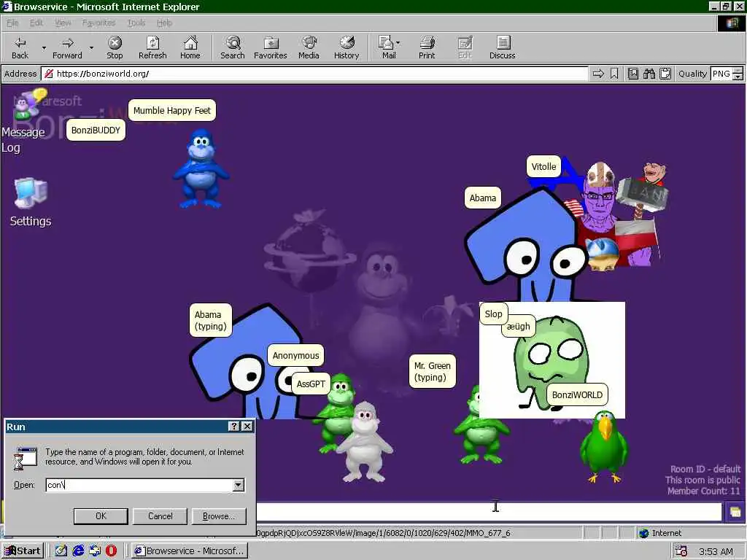This screenshot has height=560, width=747.
Task: Click the Go arrow beside the address bar
Action: tap(598, 74)
